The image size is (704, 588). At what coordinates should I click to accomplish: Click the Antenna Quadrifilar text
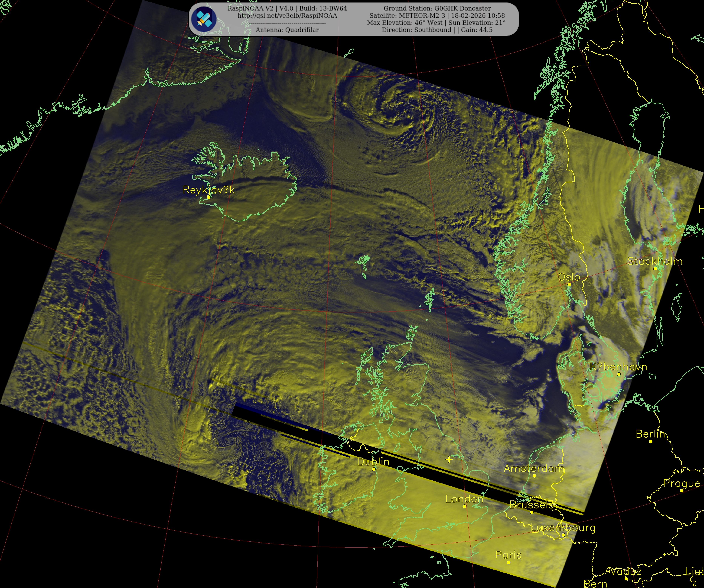coord(287,30)
